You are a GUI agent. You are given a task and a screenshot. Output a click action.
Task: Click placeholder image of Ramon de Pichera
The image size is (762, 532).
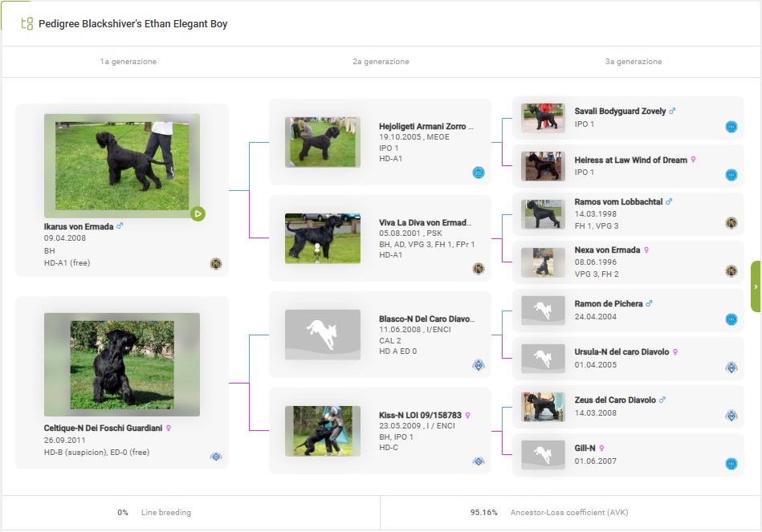click(x=543, y=311)
